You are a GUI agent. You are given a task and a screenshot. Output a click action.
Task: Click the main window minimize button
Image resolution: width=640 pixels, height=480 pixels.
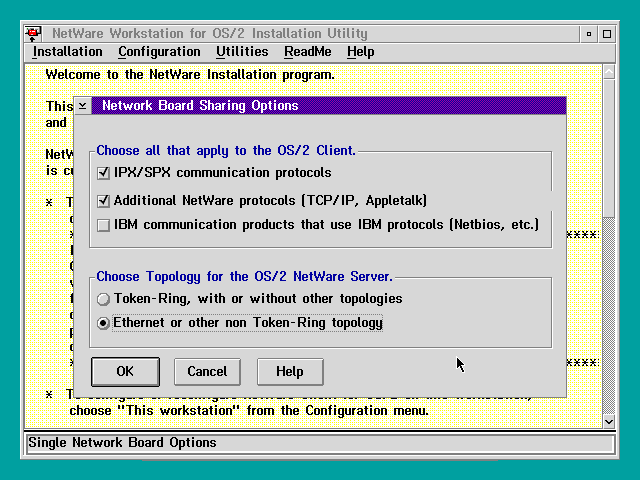[589, 34]
